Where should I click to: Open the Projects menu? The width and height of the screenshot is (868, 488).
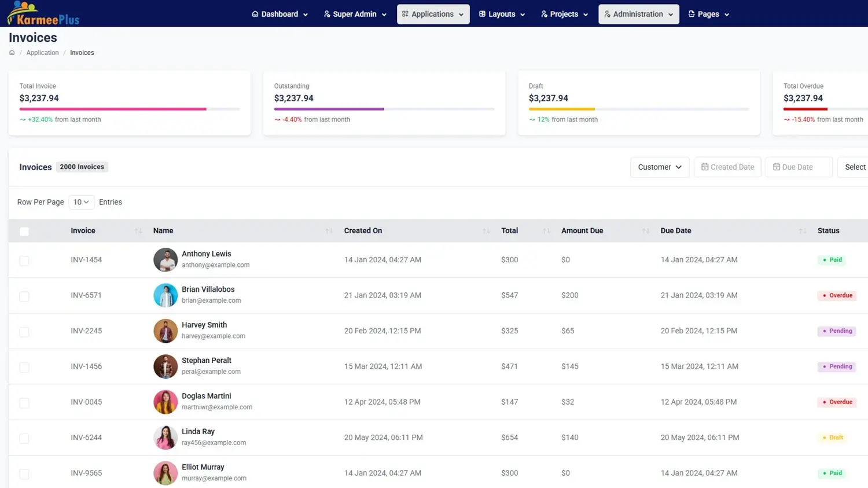(564, 14)
